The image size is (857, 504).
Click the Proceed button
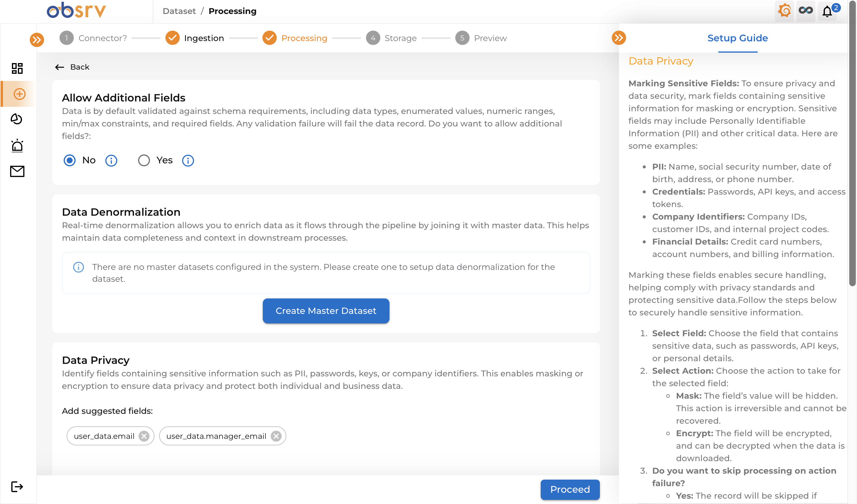[570, 489]
